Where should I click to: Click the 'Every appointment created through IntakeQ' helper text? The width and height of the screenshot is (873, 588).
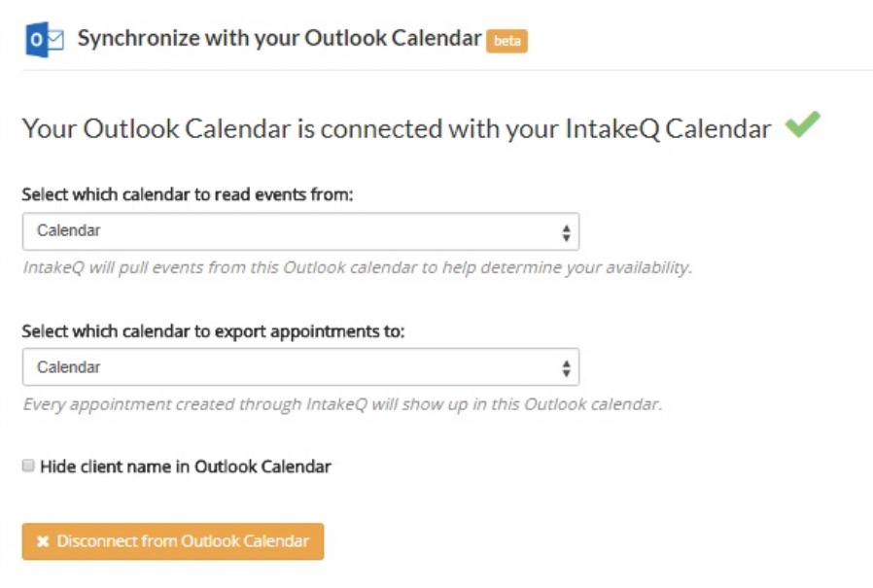342,404
